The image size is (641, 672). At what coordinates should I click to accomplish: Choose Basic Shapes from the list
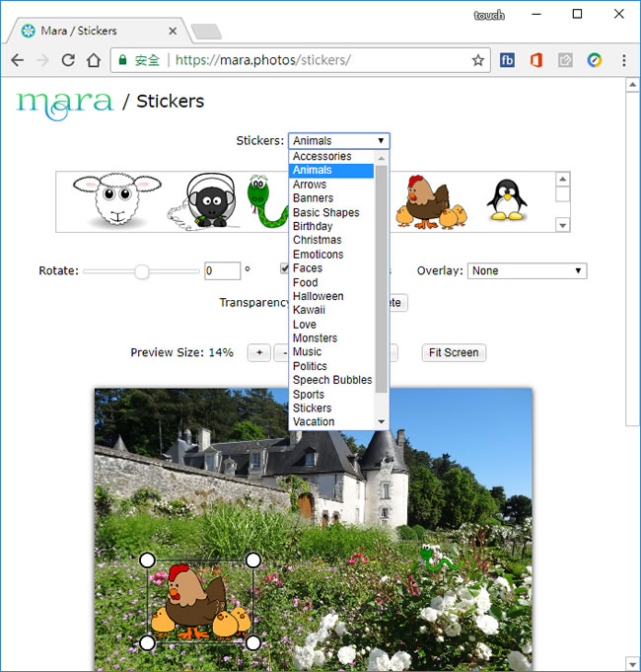click(332, 212)
